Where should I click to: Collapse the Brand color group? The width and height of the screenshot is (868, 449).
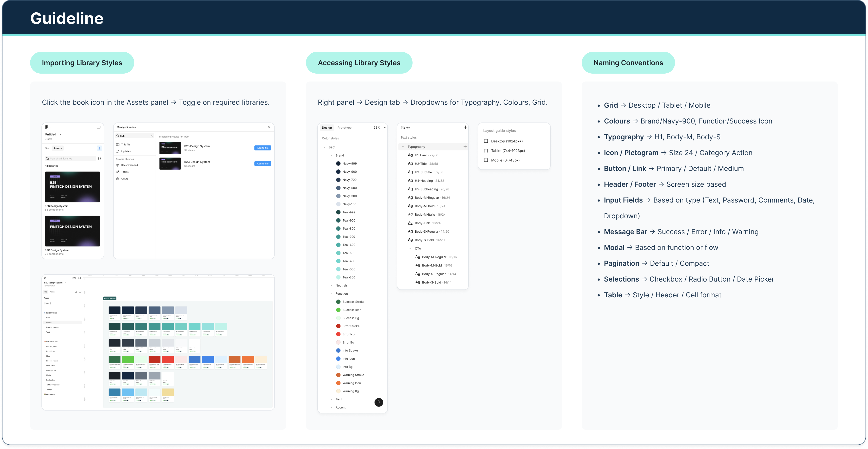click(331, 156)
